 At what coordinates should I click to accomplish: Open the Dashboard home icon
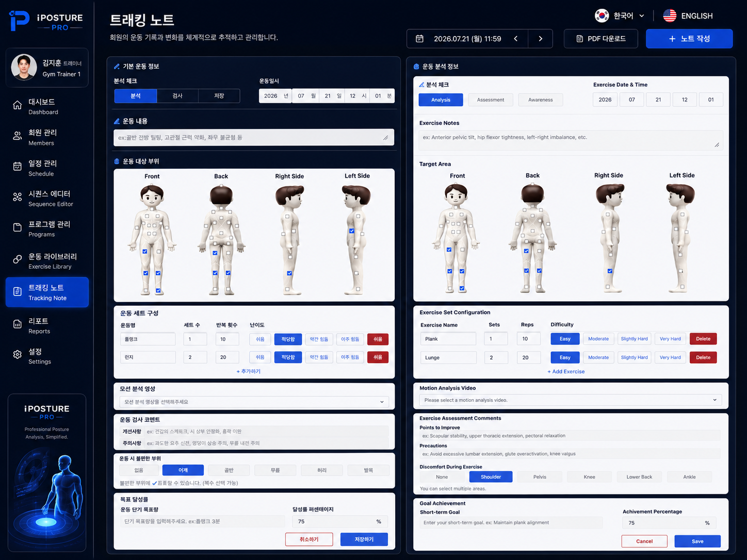point(18,105)
